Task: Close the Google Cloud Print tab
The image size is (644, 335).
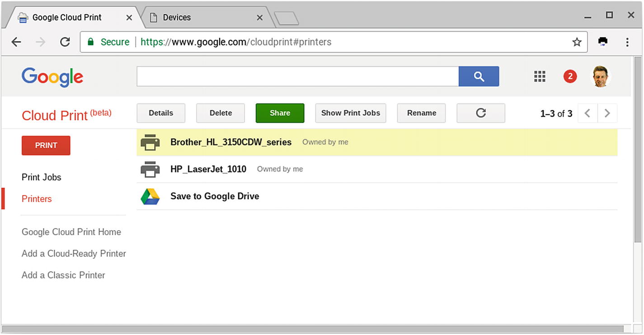Action: [x=129, y=18]
